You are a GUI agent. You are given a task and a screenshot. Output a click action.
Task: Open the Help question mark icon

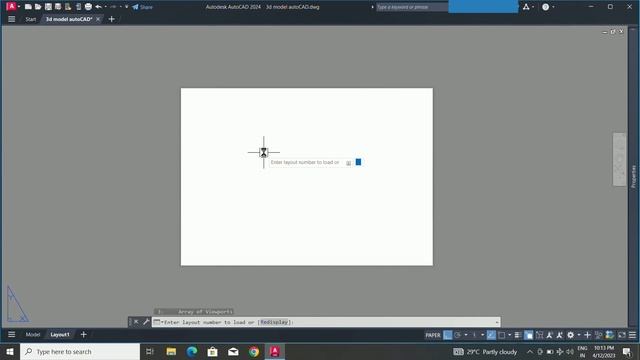tap(545, 7)
